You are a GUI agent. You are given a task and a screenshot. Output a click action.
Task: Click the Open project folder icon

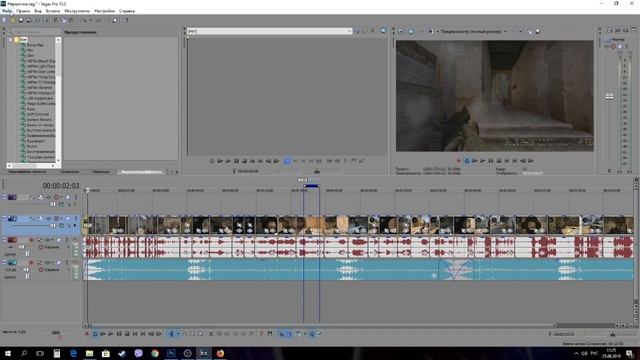coord(13,20)
